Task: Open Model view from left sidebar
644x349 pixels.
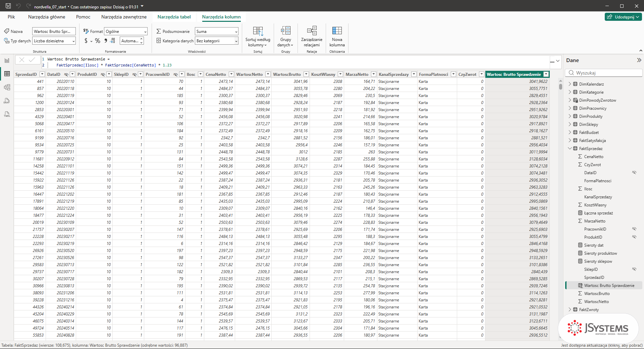Action: click(7, 87)
